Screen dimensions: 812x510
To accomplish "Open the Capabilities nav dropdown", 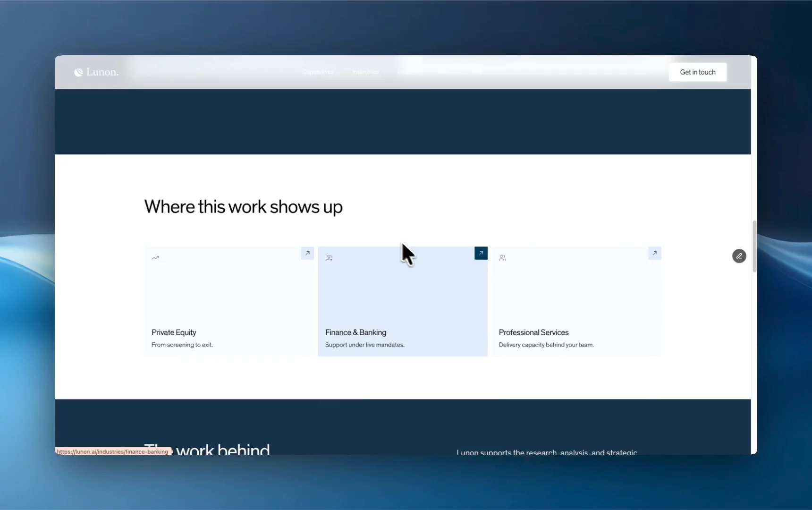I will pyautogui.click(x=321, y=72).
